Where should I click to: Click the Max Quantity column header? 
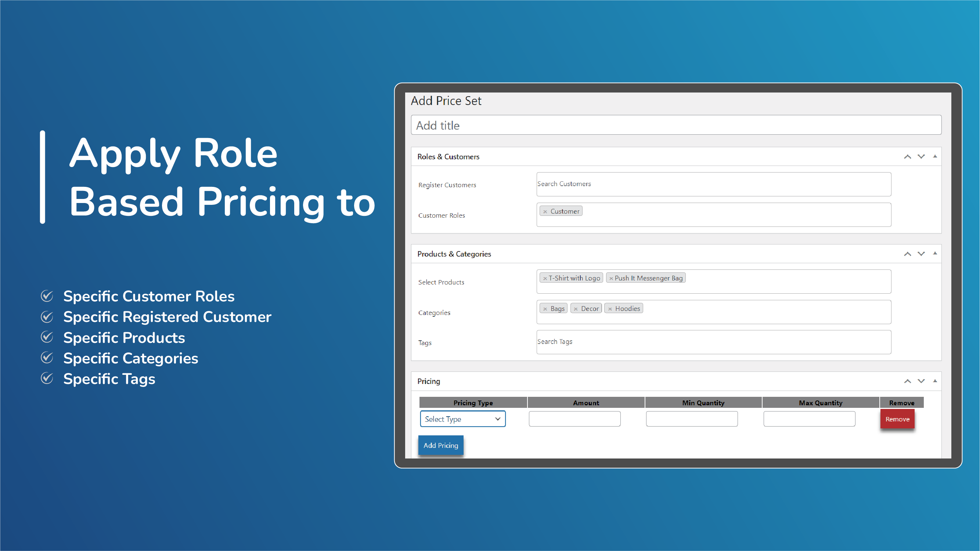pyautogui.click(x=821, y=402)
